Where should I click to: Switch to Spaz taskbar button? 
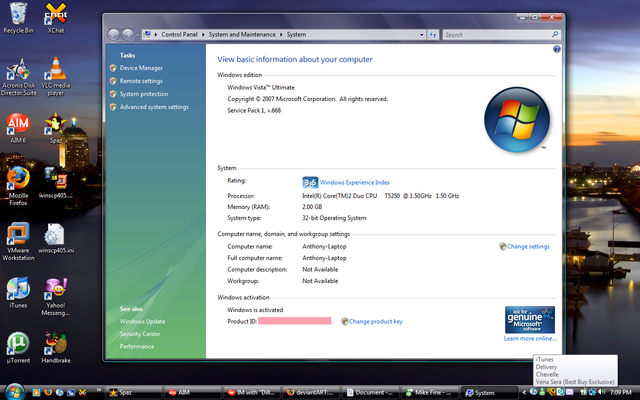tap(134, 393)
